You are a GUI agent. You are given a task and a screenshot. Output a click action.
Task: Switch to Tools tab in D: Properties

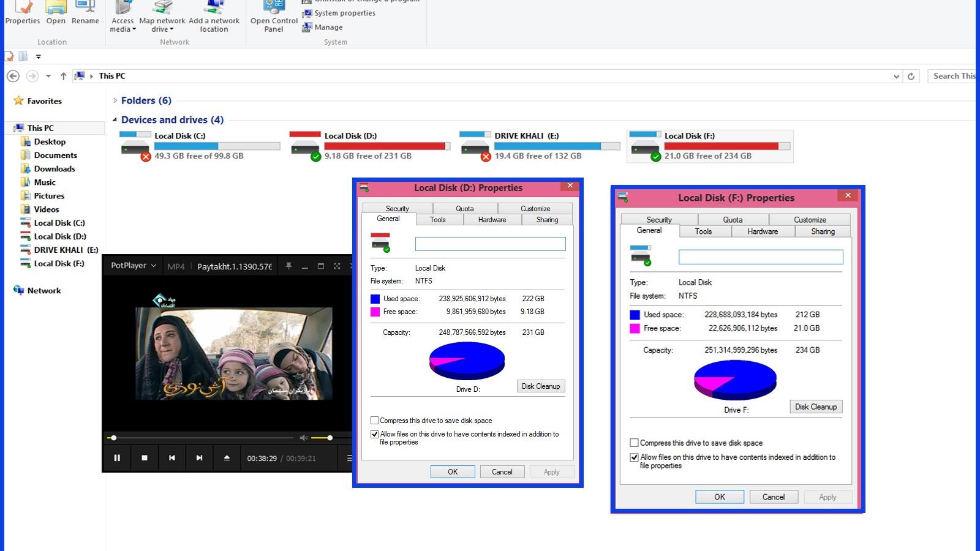(438, 219)
